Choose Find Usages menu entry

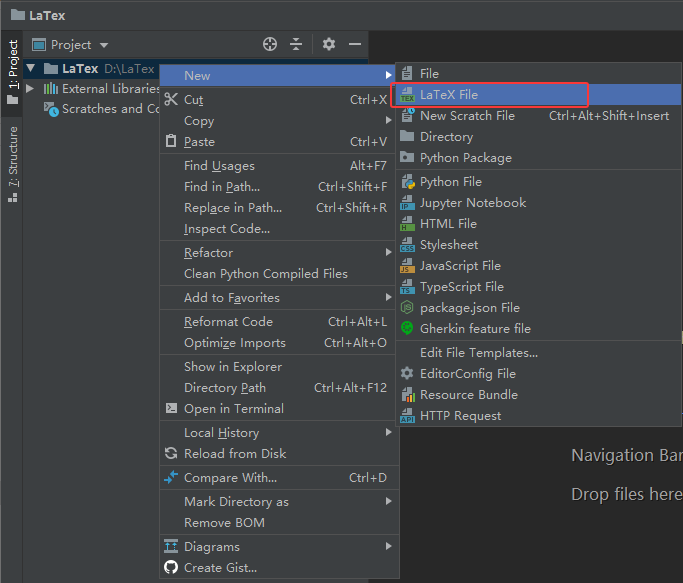pos(277,166)
